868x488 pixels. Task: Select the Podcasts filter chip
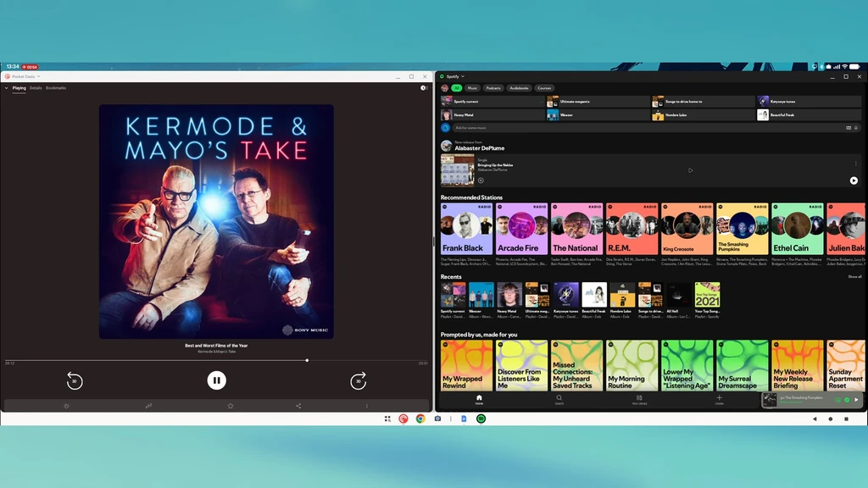click(493, 88)
